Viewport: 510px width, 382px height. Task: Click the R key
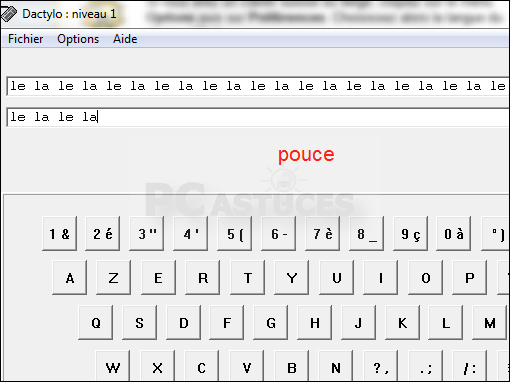[203, 278]
